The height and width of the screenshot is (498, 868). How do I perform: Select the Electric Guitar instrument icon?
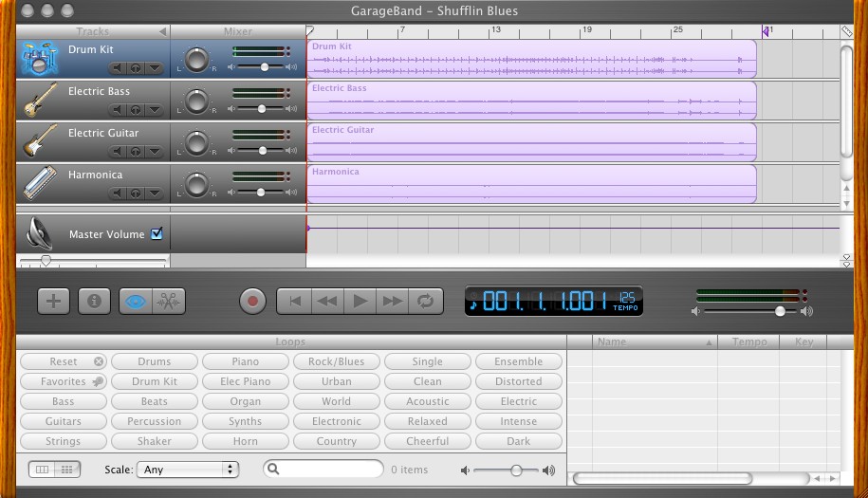click(x=40, y=141)
